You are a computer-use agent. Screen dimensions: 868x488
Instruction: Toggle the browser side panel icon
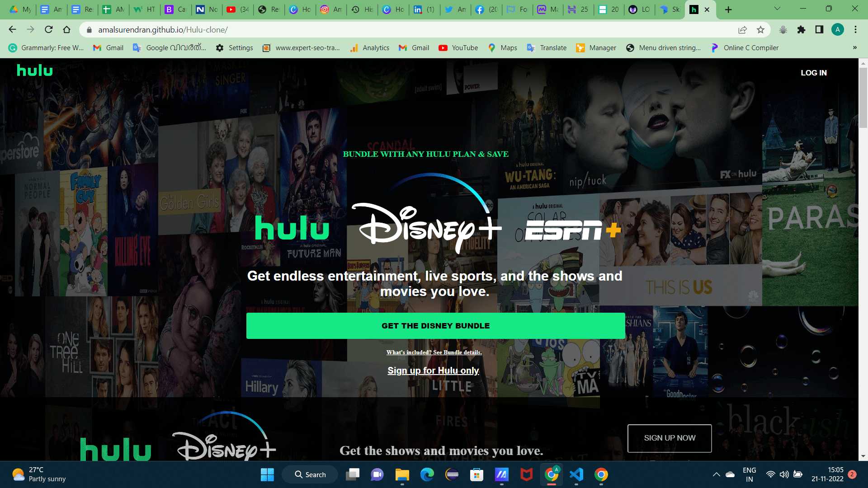click(x=819, y=30)
